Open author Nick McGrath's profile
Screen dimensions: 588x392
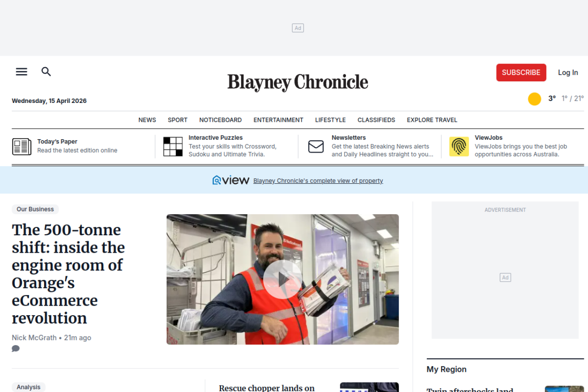[x=34, y=338]
